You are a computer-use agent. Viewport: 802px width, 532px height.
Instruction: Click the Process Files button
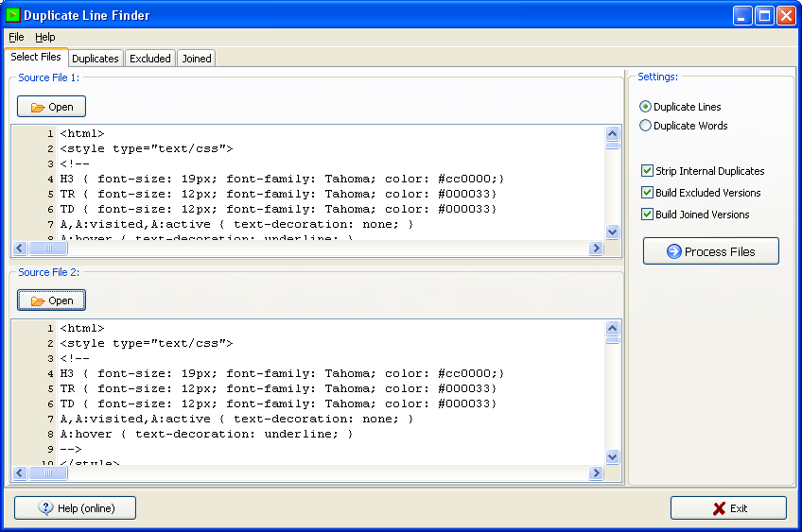tap(711, 251)
